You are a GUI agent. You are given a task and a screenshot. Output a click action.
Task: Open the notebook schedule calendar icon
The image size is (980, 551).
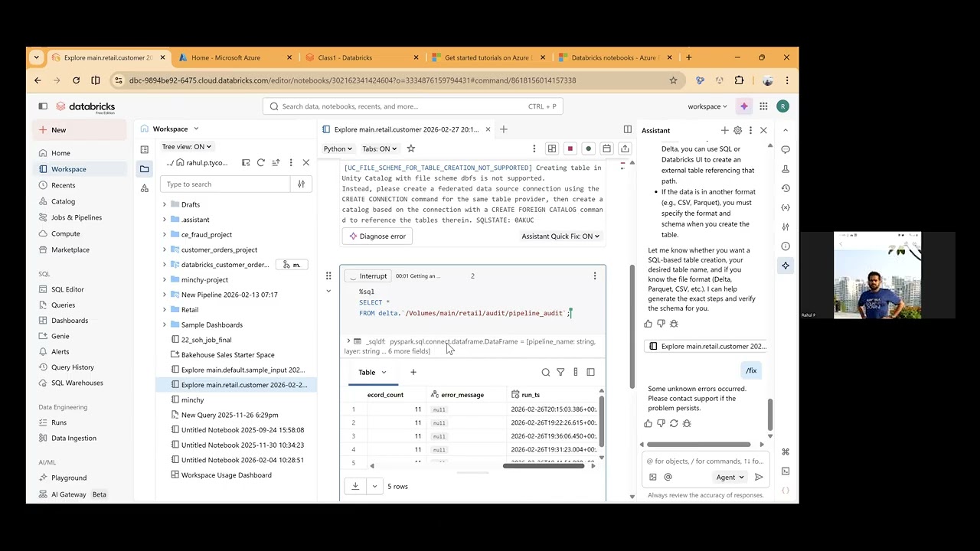(606, 148)
